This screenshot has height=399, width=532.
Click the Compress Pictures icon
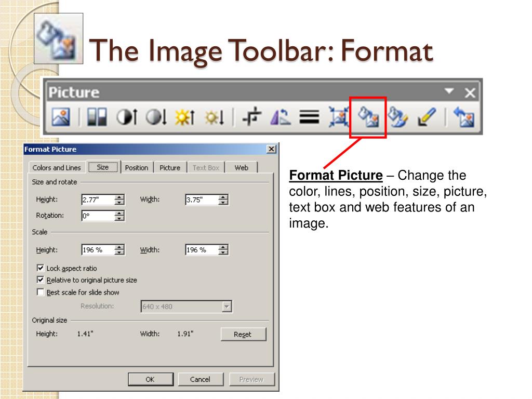tap(339, 117)
